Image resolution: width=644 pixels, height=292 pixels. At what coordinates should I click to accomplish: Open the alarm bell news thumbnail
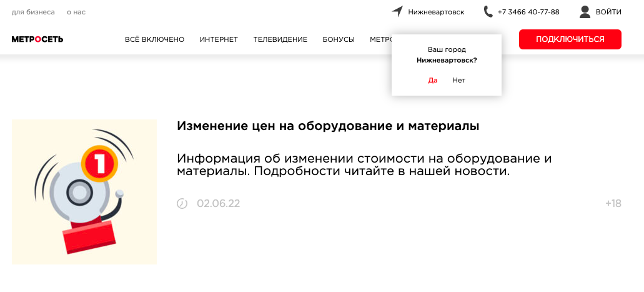pyautogui.click(x=84, y=192)
